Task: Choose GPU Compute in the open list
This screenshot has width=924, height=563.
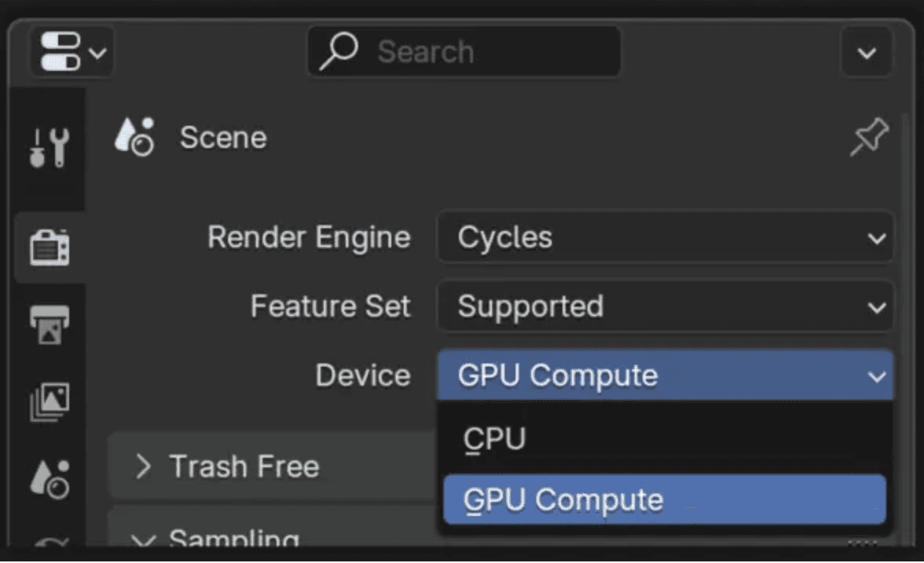Action: point(665,499)
